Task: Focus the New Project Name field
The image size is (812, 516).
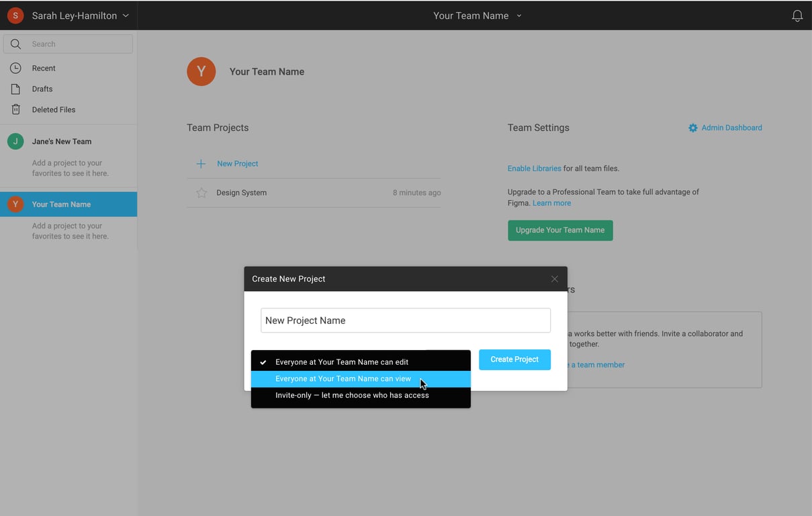Action: click(x=405, y=320)
